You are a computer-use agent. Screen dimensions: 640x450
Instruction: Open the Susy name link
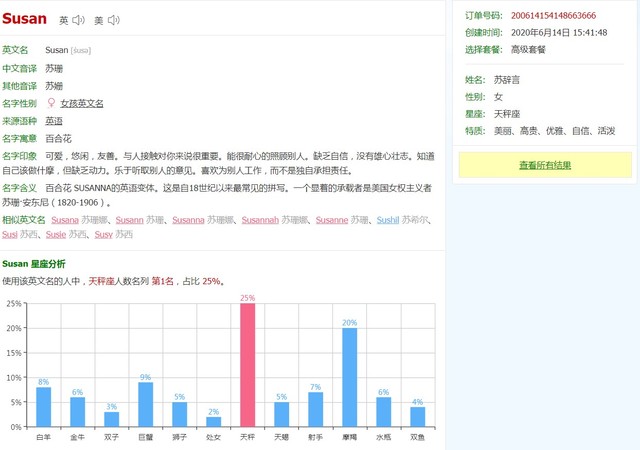[103, 234]
